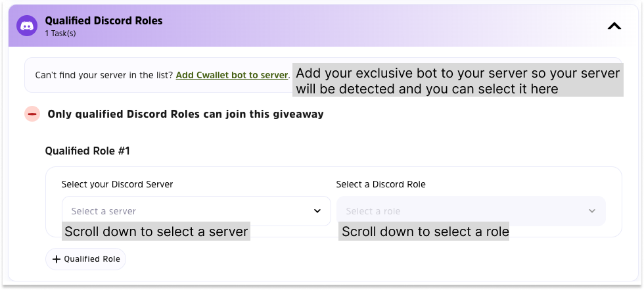Click the Add your exclusive bot annotation
This screenshot has height=290, width=644.
pyautogui.click(x=457, y=80)
